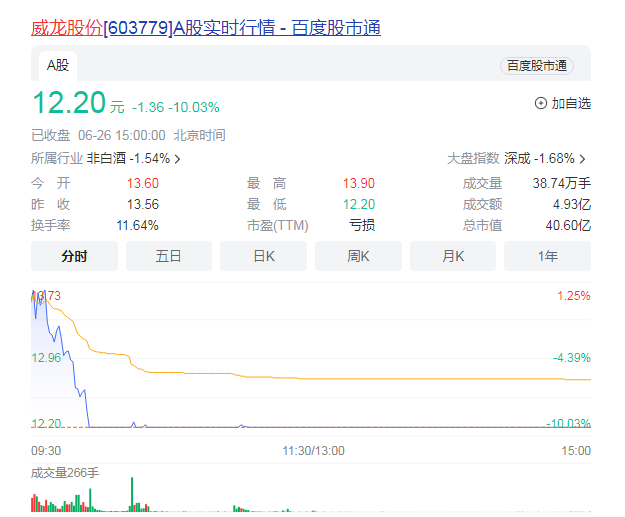
Task: Switch to 五日 chart view
Action: 169,256
